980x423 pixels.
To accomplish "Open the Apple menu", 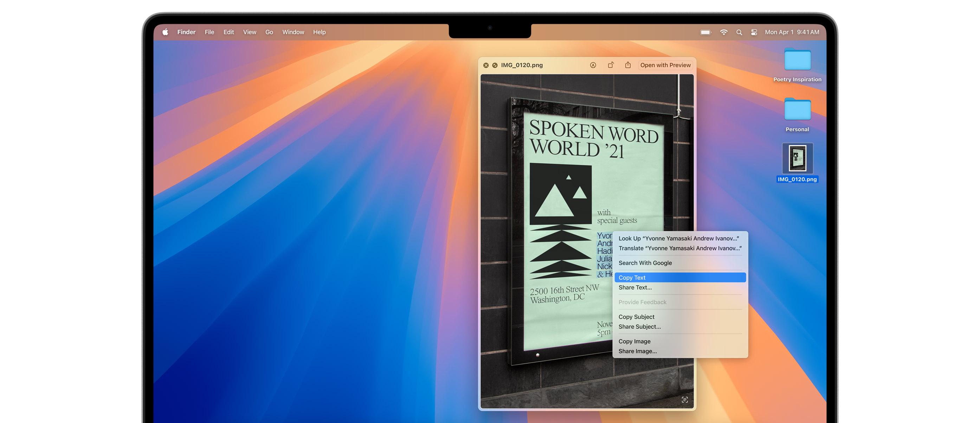I will click(165, 32).
